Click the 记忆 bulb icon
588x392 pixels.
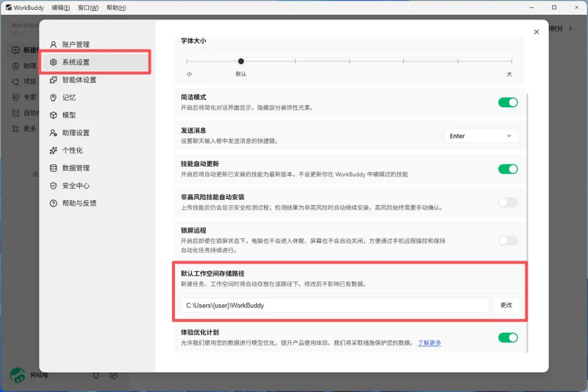point(53,97)
